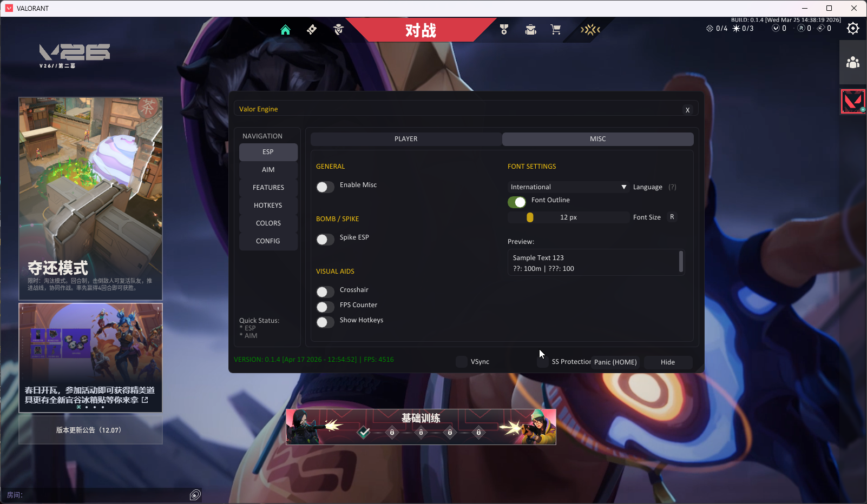Click the medal icon in top bar
867x504 pixels.
coord(504,30)
